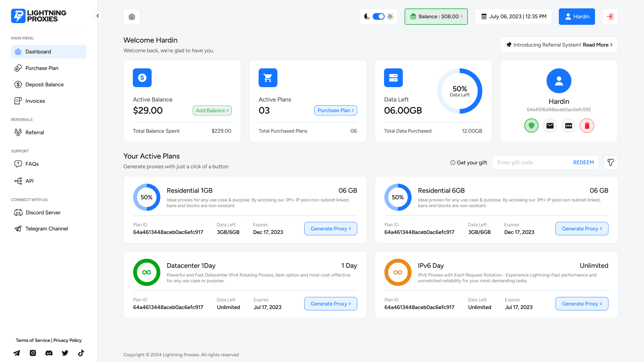This screenshot has width=644, height=362.
Task: Open Read More on Referral System banner
Action: coord(597,45)
